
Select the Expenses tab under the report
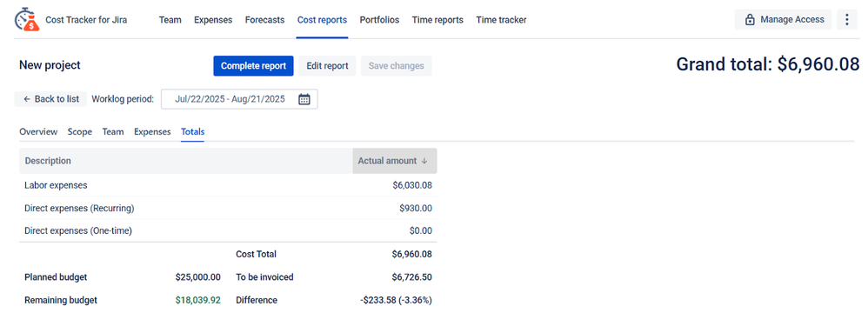152,131
